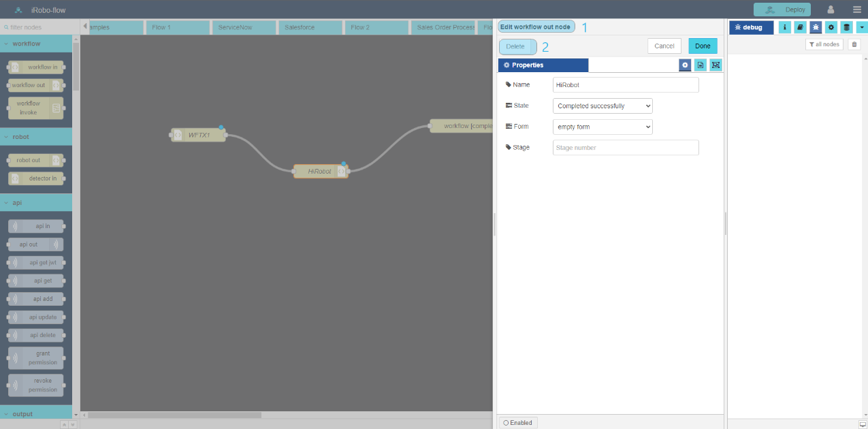Open the info sidebar tab icon
This screenshot has height=429, width=868.
(784, 27)
